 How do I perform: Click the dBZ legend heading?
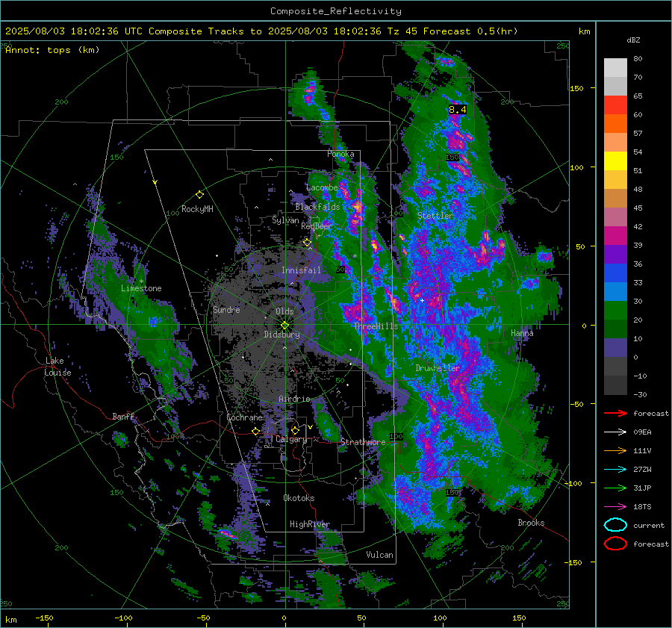(633, 40)
